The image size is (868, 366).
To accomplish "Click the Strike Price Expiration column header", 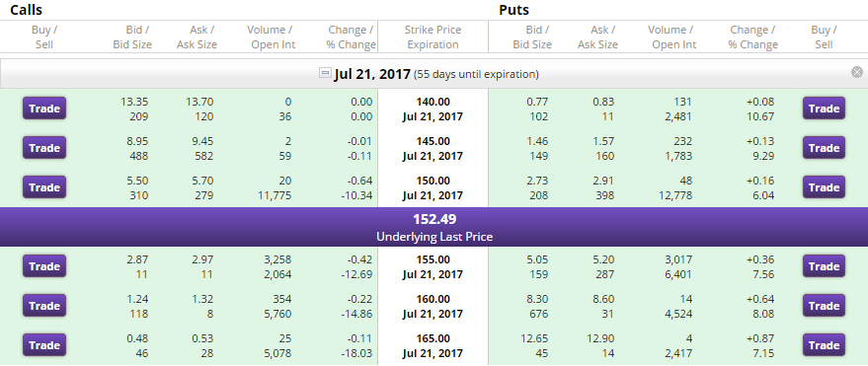I will point(433,37).
